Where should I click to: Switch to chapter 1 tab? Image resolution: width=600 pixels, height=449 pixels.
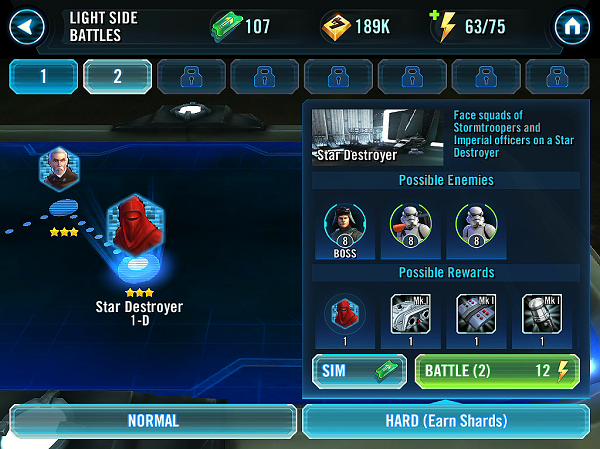[43, 77]
